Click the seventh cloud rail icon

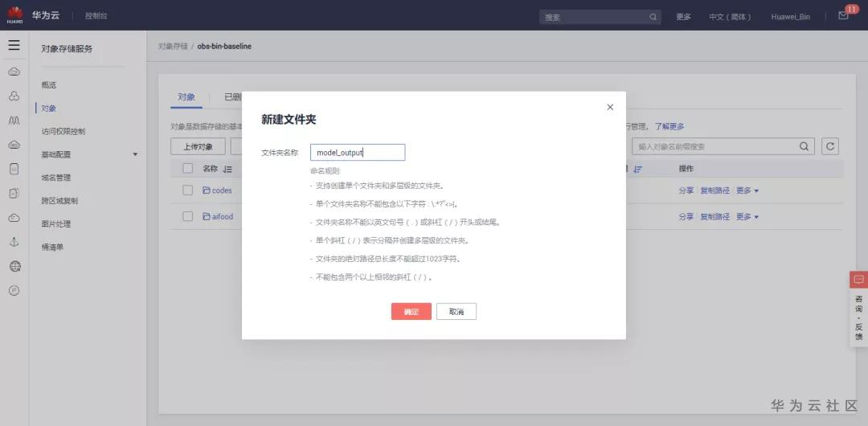tap(14, 218)
